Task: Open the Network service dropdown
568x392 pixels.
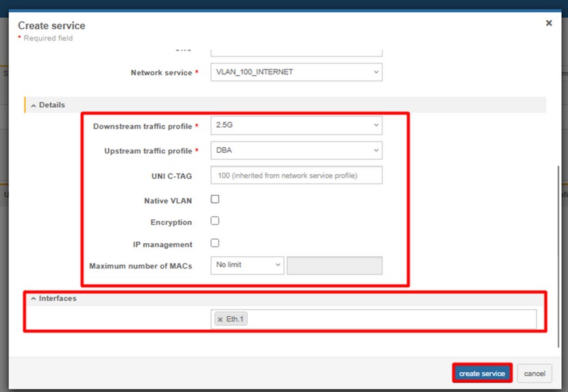Action: point(296,72)
